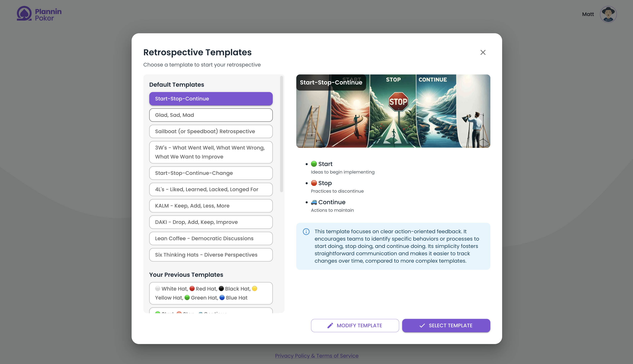
Task: Open Matt's profile avatar
Action: point(608,14)
